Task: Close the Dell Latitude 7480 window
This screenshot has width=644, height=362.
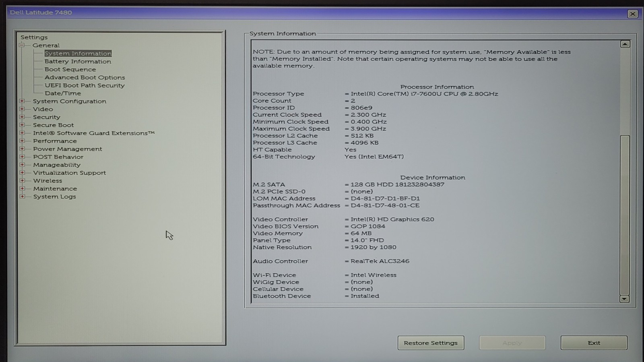Action: (632, 14)
